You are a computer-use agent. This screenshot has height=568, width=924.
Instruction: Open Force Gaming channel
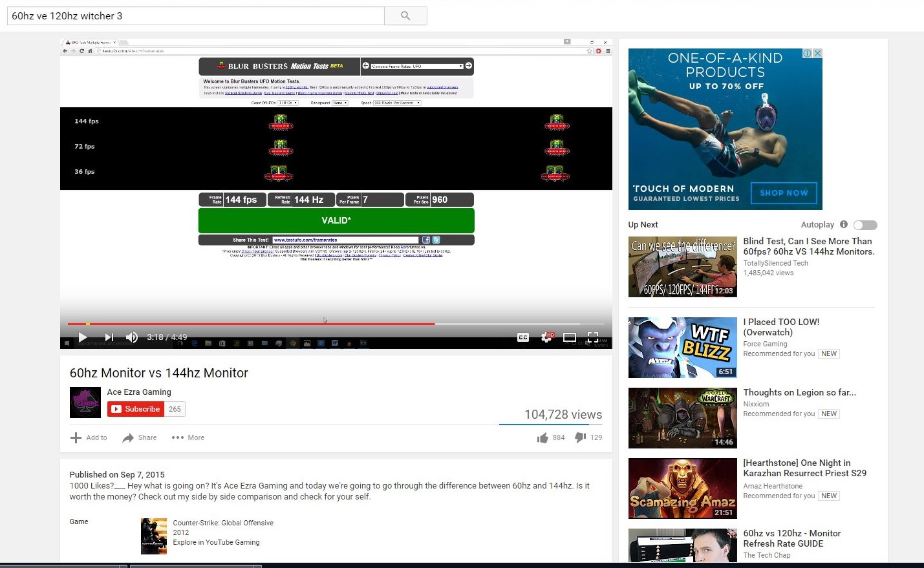click(765, 344)
